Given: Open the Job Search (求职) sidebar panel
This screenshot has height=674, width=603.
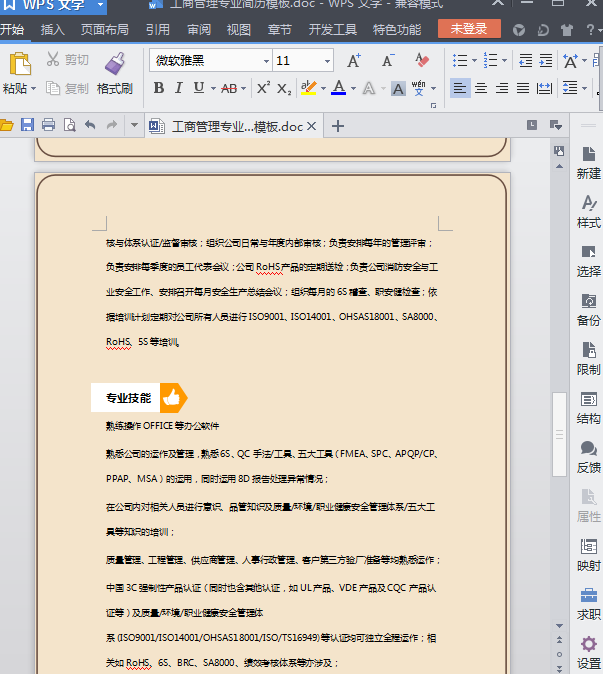Looking at the screenshot, I should 588,604.
